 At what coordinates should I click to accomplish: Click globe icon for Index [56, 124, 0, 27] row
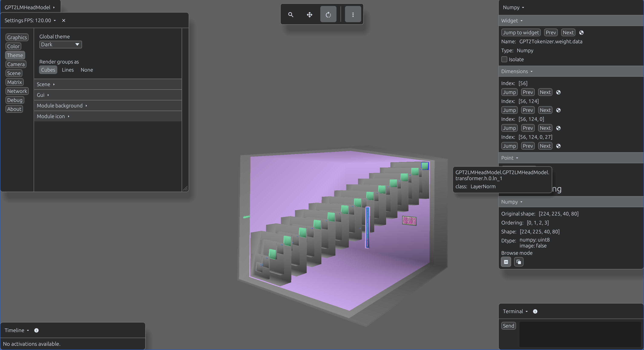pos(558,146)
